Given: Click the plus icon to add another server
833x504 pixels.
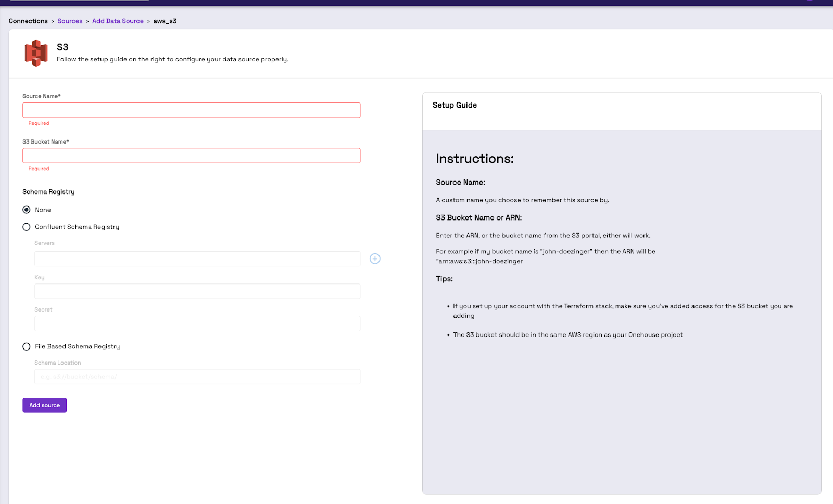Looking at the screenshot, I should 375,259.
